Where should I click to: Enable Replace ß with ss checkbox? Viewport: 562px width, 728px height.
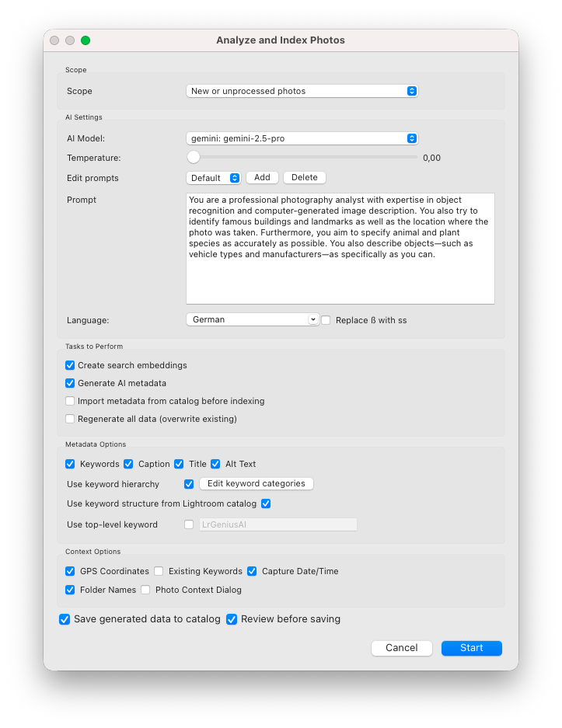click(326, 320)
